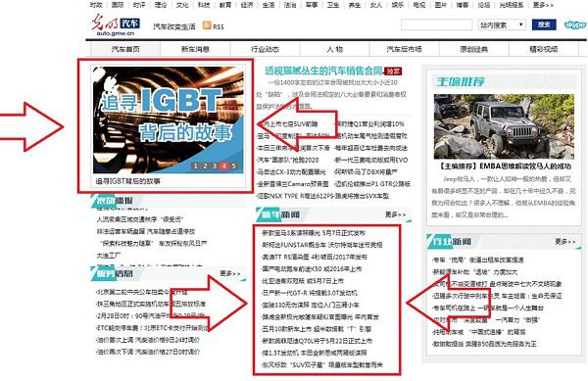Open 比亚迪秦双冠版 或5月7日上市 link

[302, 281]
